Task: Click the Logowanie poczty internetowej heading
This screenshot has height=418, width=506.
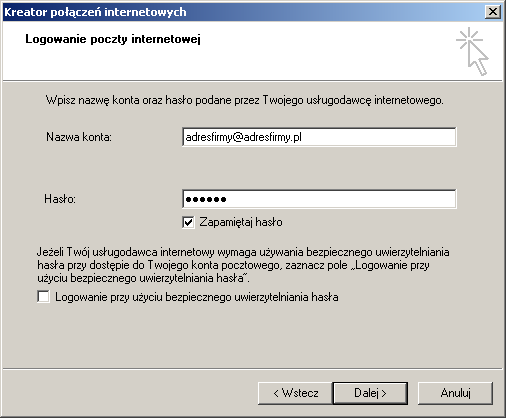Action: pos(113,39)
